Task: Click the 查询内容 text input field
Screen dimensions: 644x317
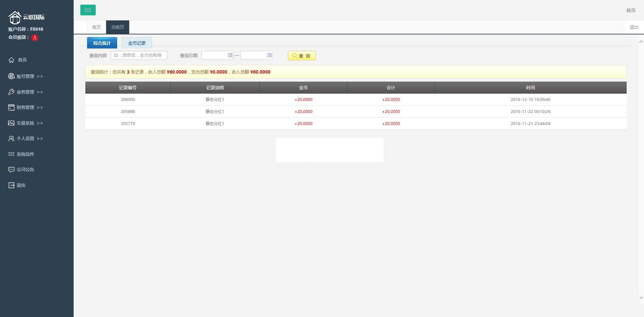Action: [x=139, y=55]
